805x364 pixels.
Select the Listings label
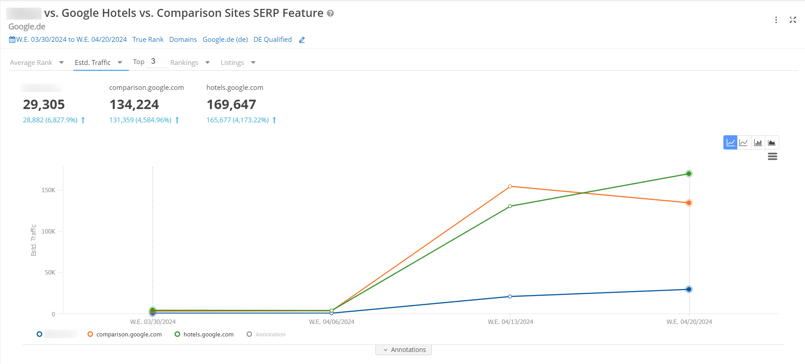pyautogui.click(x=233, y=63)
